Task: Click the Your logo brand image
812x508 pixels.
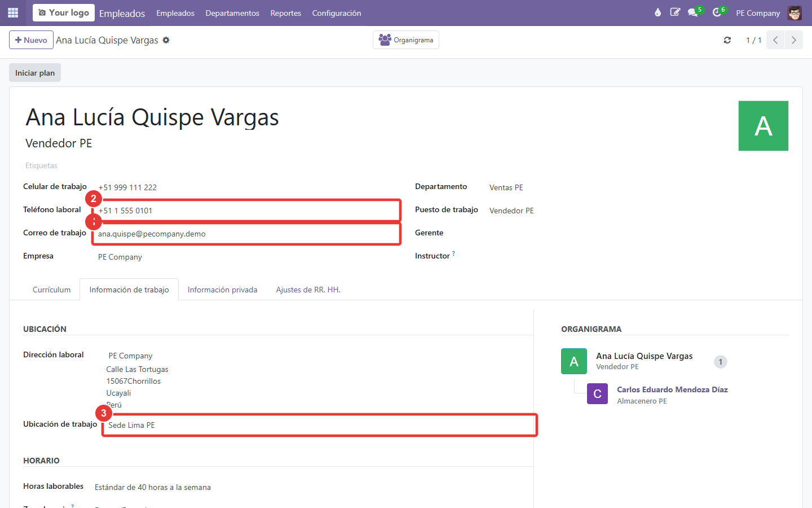Action: [x=64, y=12]
